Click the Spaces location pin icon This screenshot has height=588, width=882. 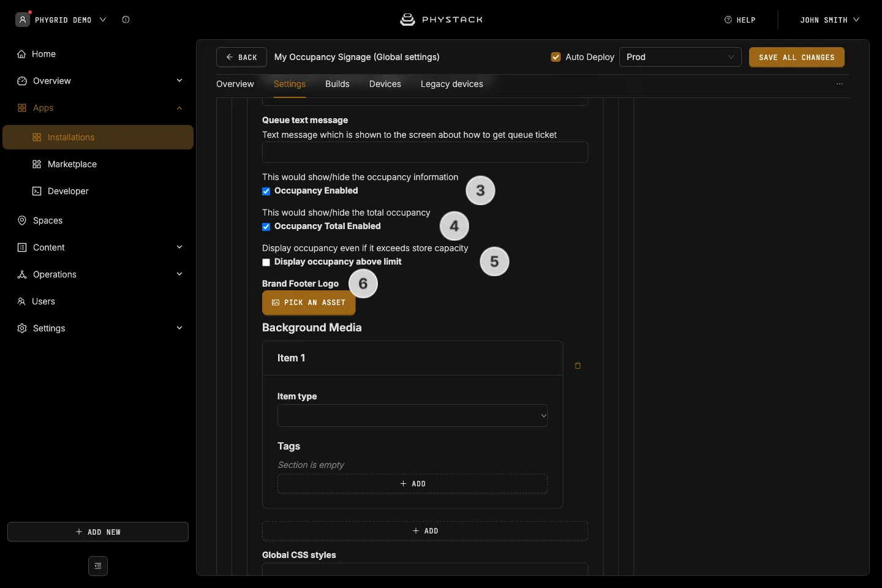22,221
